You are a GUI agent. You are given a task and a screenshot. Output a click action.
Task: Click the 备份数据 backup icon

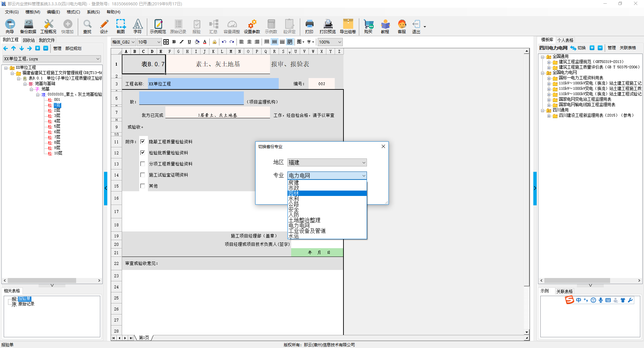[x=28, y=26]
